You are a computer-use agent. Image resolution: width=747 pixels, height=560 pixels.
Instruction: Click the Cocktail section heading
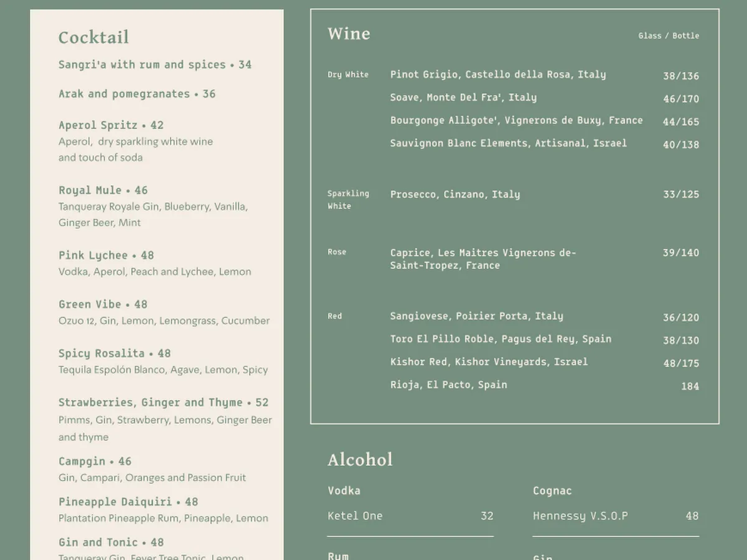point(93,37)
